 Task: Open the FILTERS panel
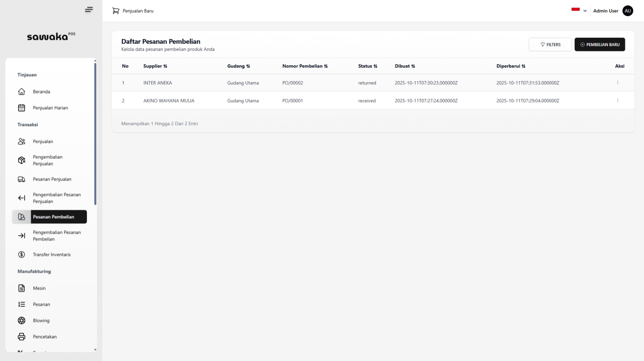(x=550, y=44)
